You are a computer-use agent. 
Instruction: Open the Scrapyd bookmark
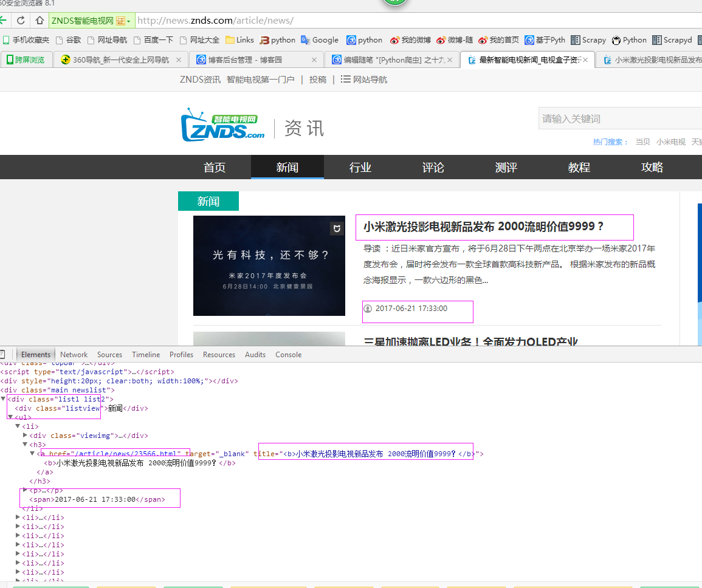point(672,40)
